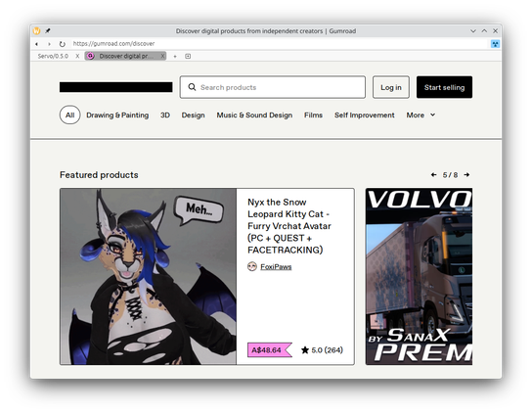Click the app logo icon in title bar
This screenshot has width=532, height=414.
36,31
